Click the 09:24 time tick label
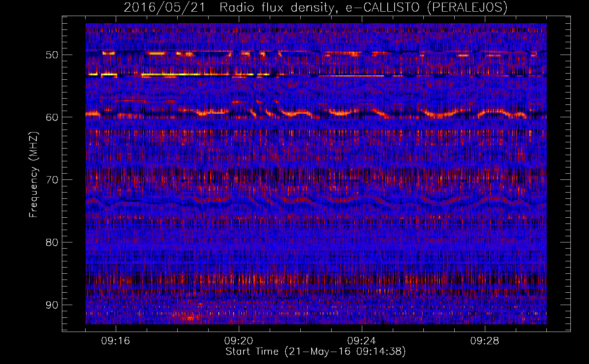The width and height of the screenshot is (589, 364). pyautogui.click(x=362, y=341)
